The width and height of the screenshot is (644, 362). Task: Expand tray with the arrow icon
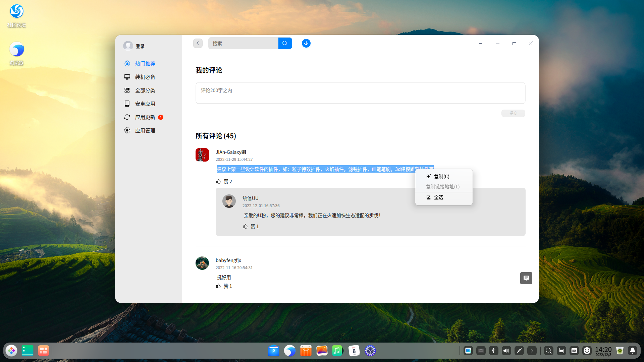click(532, 351)
